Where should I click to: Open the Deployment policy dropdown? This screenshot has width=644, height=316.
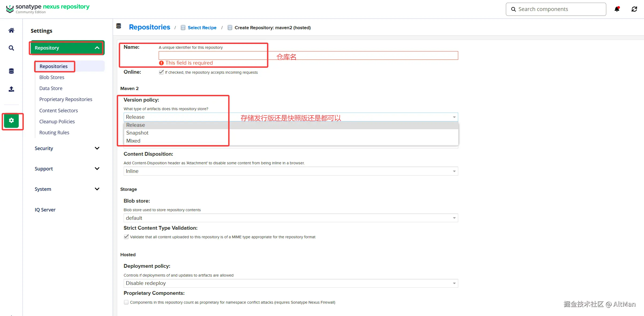(291, 283)
